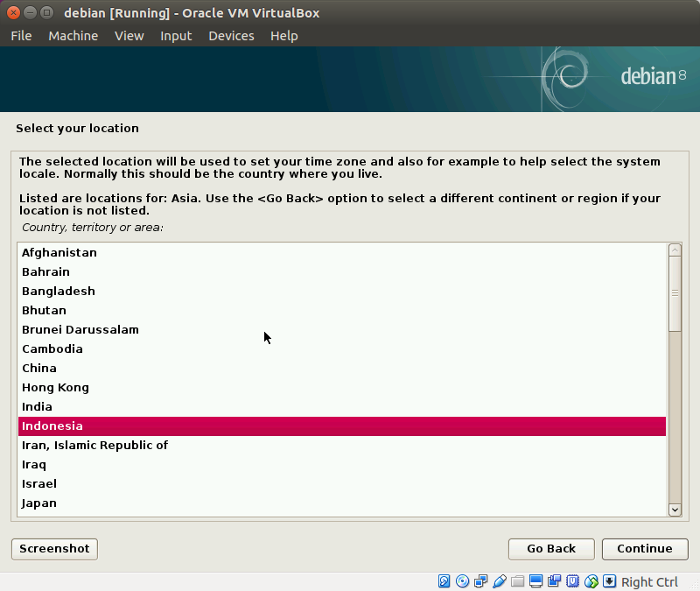The width and height of the screenshot is (700, 591).
Task: Select Iraq from the list
Action: click(x=342, y=465)
